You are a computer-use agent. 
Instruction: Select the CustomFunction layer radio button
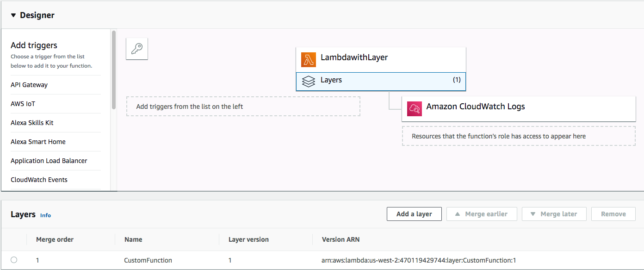click(14, 260)
